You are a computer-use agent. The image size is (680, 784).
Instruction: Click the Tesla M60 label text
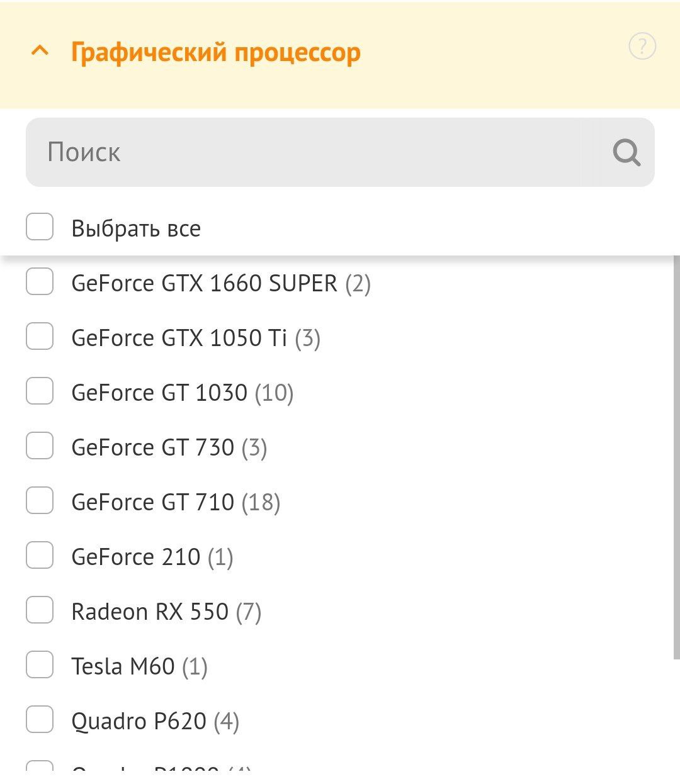[123, 666]
